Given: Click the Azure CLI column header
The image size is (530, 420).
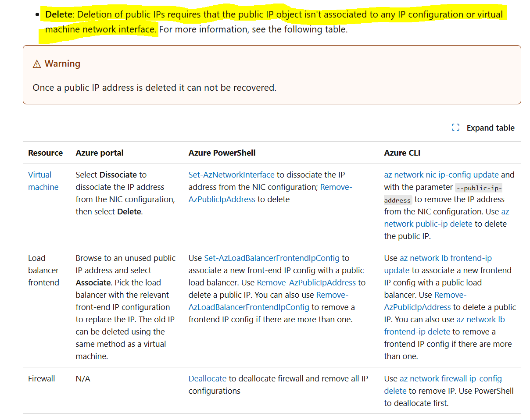Looking at the screenshot, I should [402, 153].
